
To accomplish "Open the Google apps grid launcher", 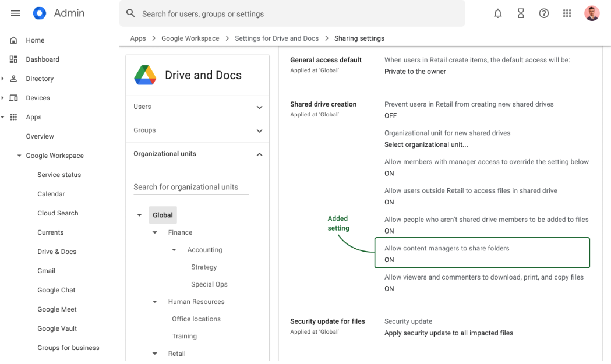I will (567, 13).
